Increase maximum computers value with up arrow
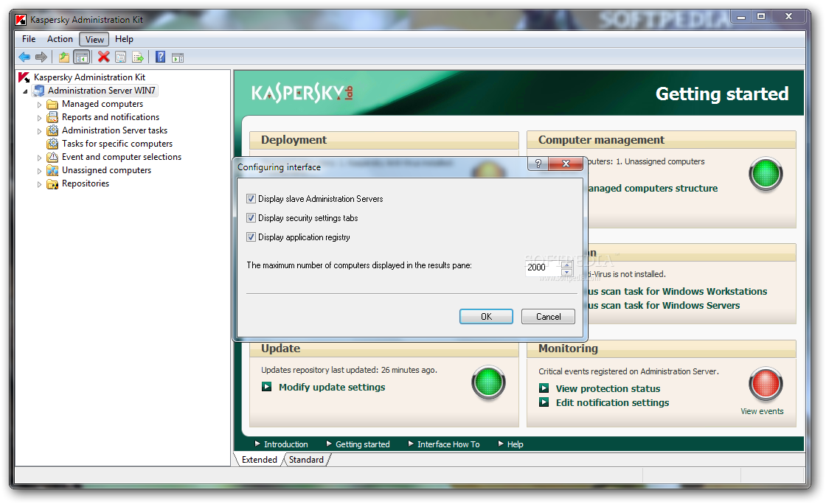Viewport: 826px width, 504px height. click(x=567, y=265)
